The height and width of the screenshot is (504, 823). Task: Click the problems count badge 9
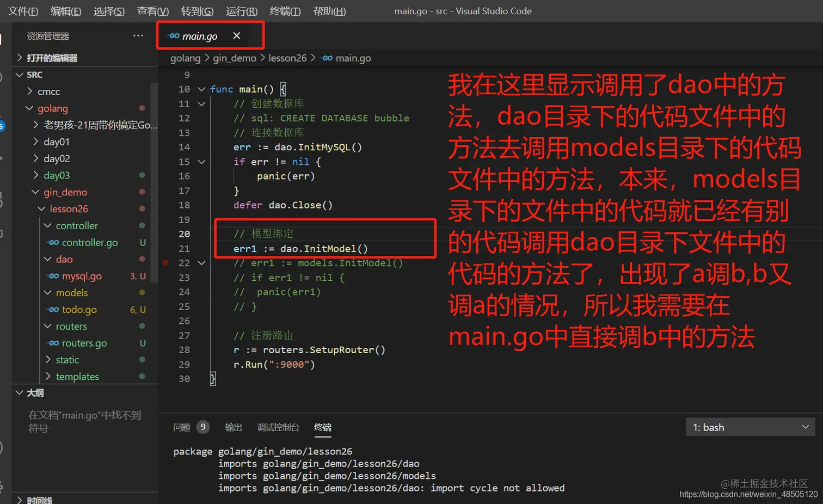coord(203,427)
